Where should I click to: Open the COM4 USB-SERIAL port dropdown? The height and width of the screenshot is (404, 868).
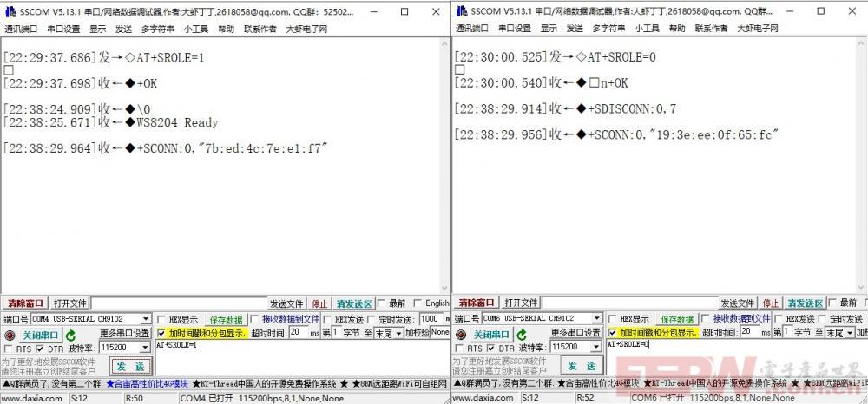click(146, 319)
